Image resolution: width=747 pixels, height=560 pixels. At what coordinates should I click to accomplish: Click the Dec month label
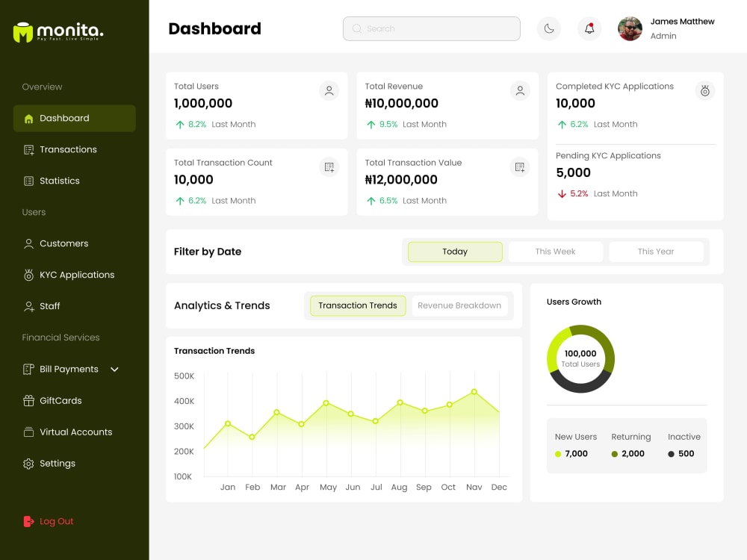tap(499, 487)
